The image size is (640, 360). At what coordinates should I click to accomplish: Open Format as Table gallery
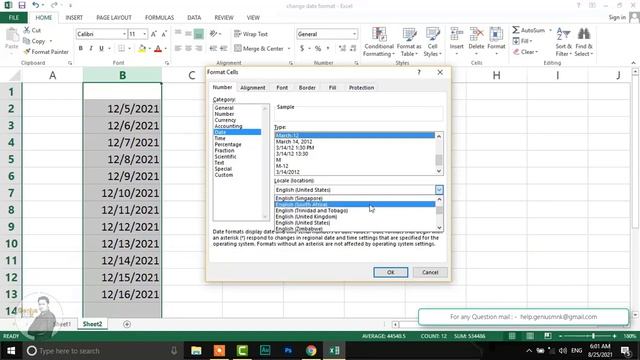(x=409, y=42)
